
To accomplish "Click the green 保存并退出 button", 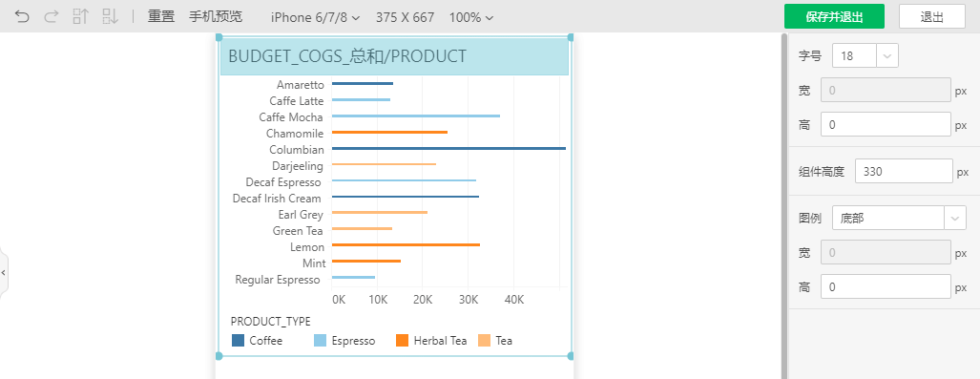I will [834, 17].
